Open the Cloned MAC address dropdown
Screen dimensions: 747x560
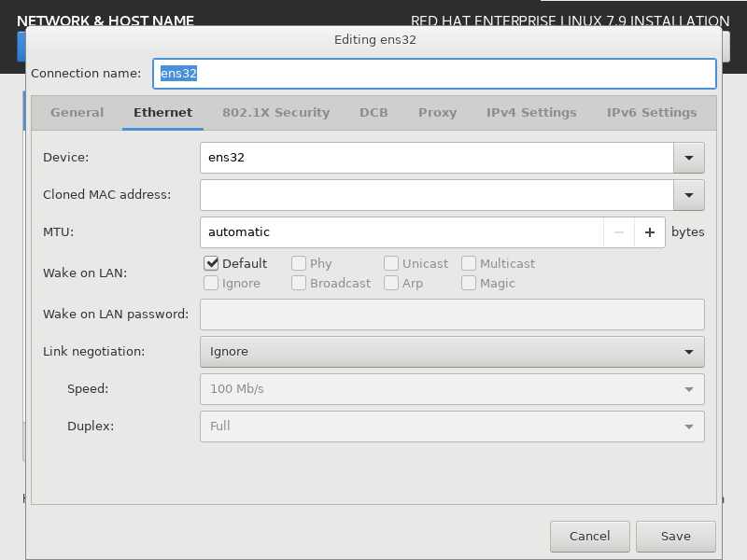coord(689,195)
